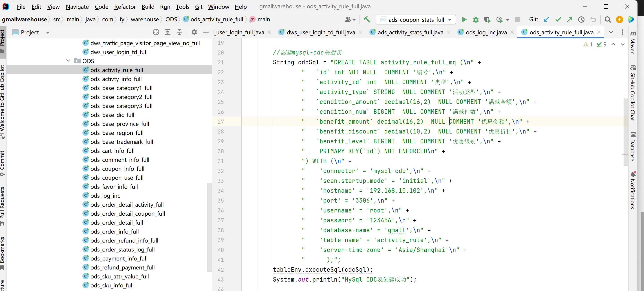Click Git push arrow icon

coord(569,20)
